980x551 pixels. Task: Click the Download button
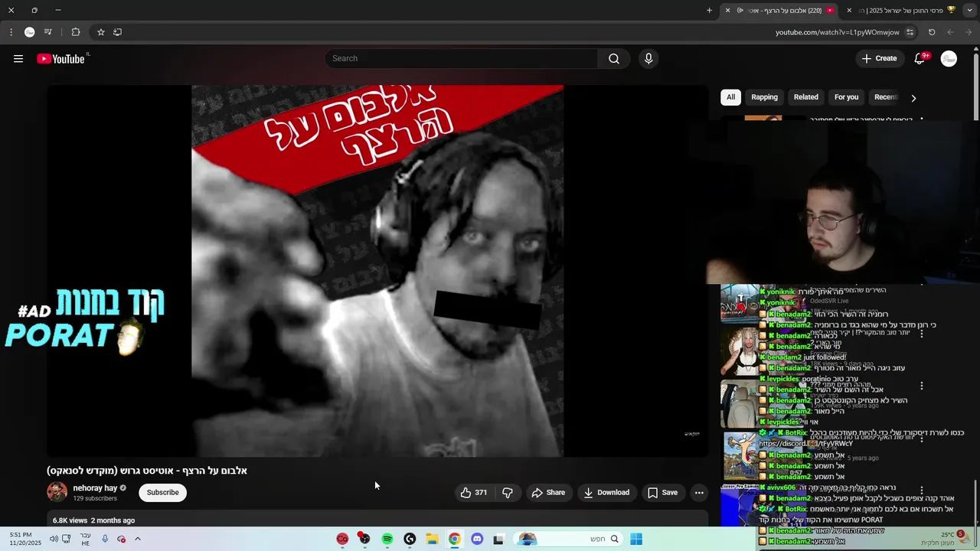pos(606,493)
